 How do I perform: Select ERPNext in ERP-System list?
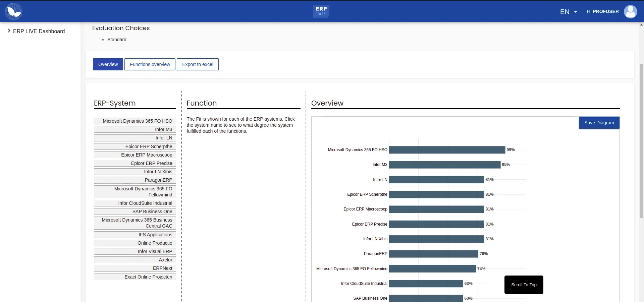tap(135, 268)
